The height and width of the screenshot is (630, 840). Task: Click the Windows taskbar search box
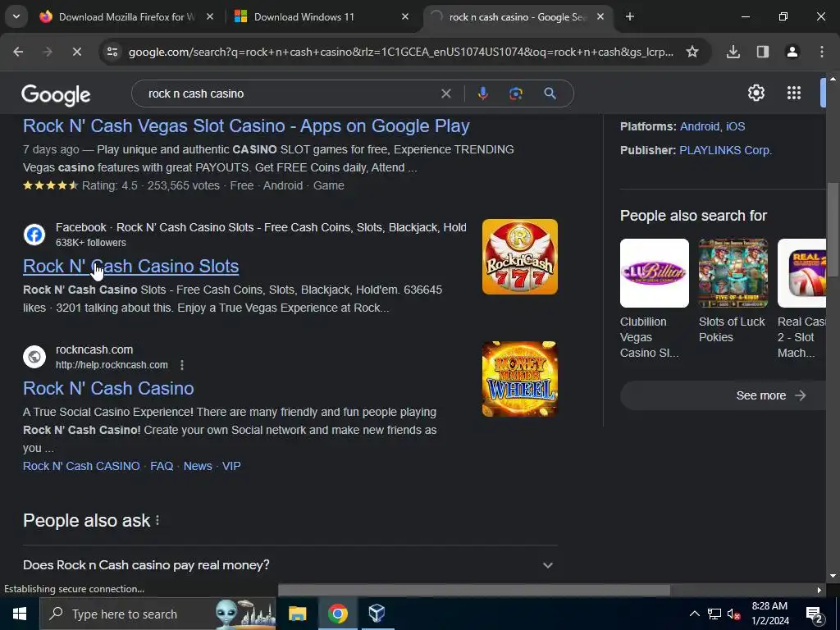coord(158,614)
